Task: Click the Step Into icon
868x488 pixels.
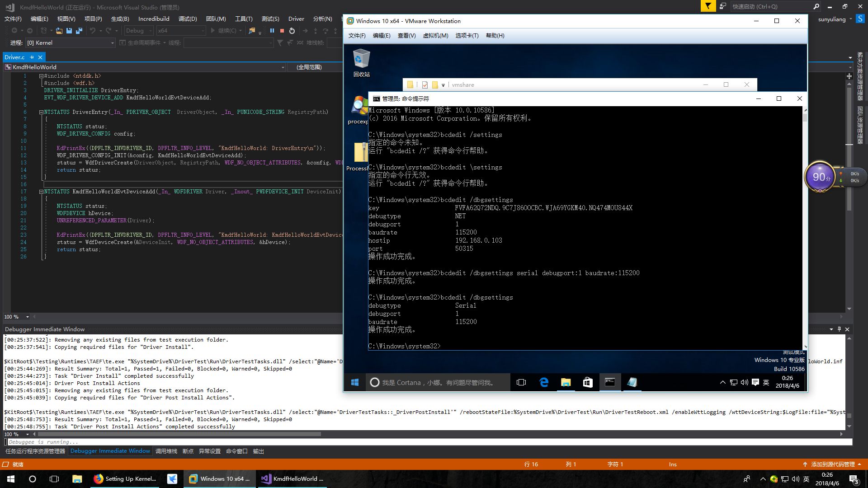Action: pyautogui.click(x=316, y=31)
